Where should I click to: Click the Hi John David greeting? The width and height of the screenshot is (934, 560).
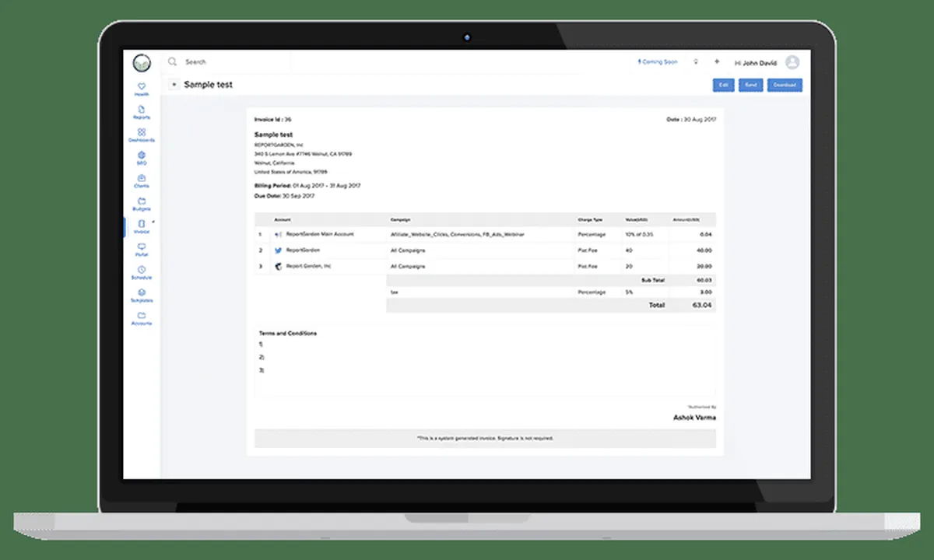pyautogui.click(x=757, y=62)
